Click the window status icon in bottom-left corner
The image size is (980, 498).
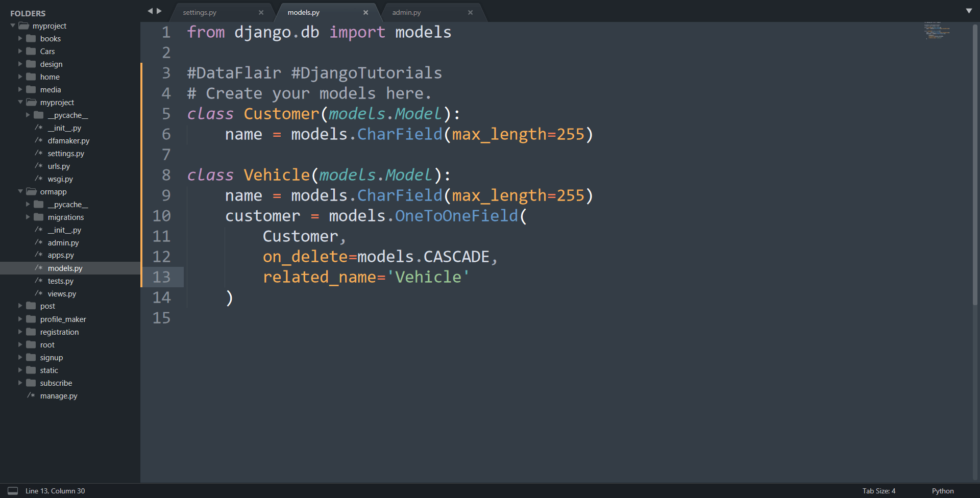point(12,490)
